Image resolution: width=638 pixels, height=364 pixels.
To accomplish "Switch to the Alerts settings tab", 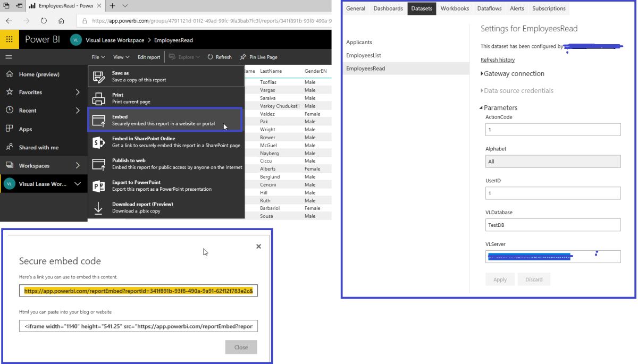I will 517,9.
